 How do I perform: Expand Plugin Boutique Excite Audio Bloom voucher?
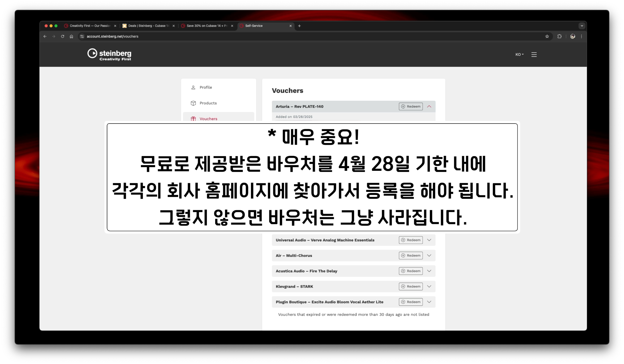tap(429, 302)
